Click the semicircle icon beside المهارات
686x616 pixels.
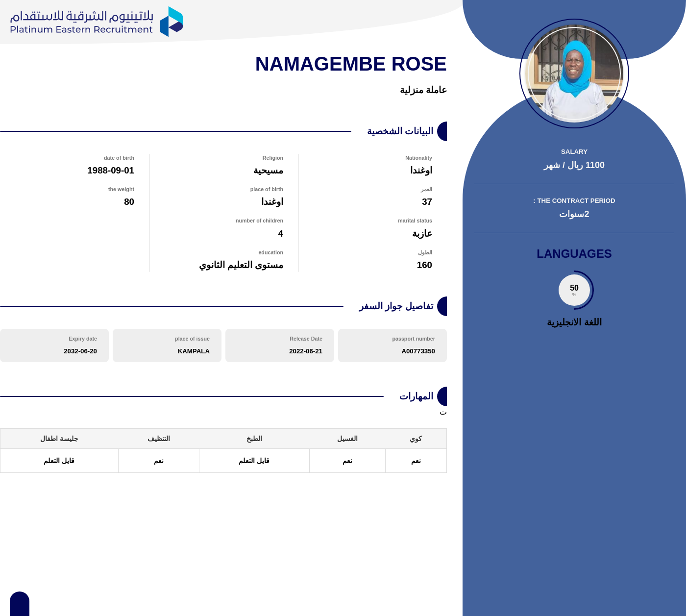(442, 396)
